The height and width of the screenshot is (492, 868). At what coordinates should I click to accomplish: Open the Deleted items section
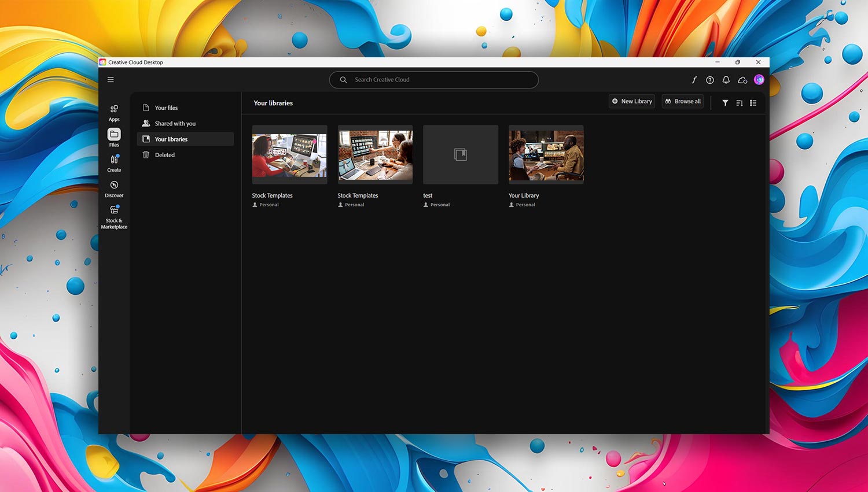point(164,154)
